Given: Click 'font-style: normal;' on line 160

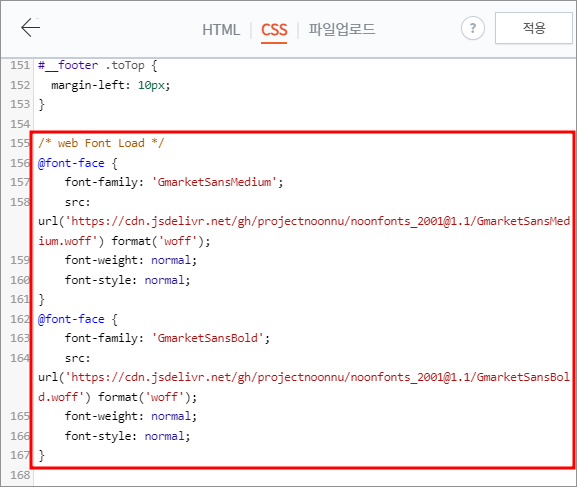Looking at the screenshot, I should click(x=127, y=280).
